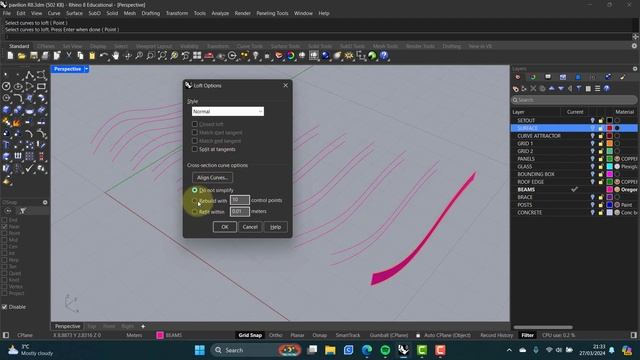Open File Explorer from the taskbar

point(330,350)
